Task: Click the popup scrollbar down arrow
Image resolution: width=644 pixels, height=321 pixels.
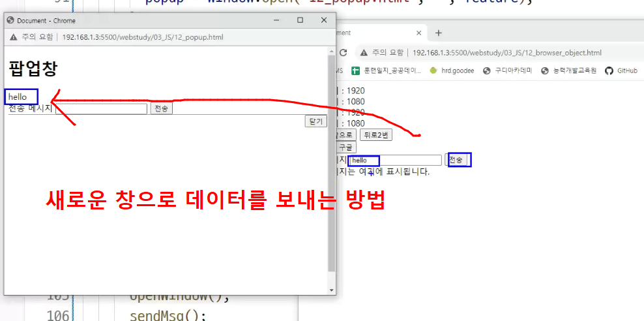Action: click(x=332, y=290)
